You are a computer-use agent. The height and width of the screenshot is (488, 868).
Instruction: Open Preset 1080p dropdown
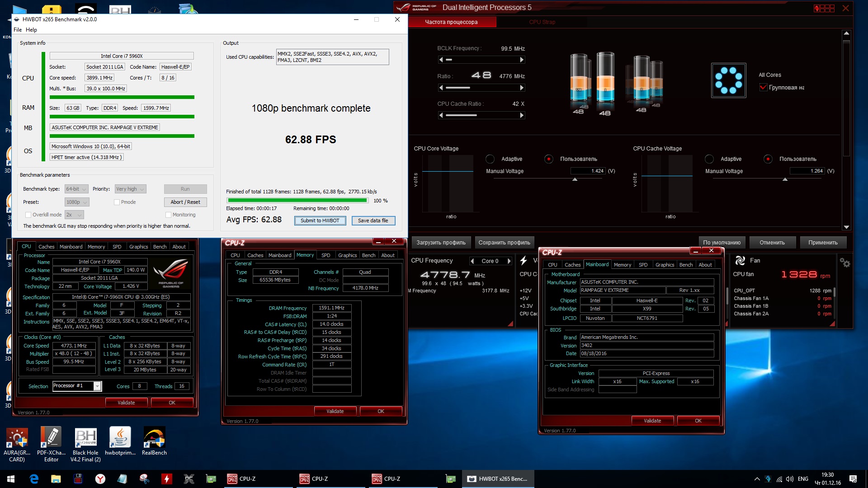tap(76, 202)
